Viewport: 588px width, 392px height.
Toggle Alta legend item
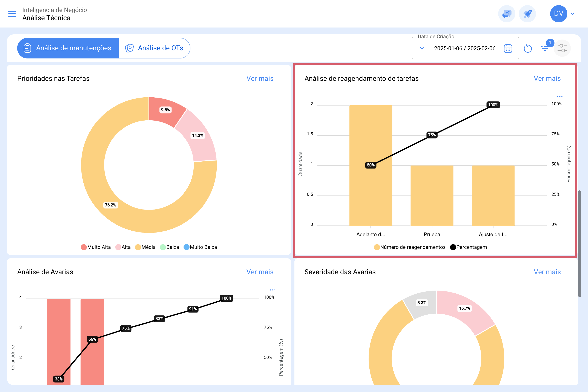click(x=123, y=247)
